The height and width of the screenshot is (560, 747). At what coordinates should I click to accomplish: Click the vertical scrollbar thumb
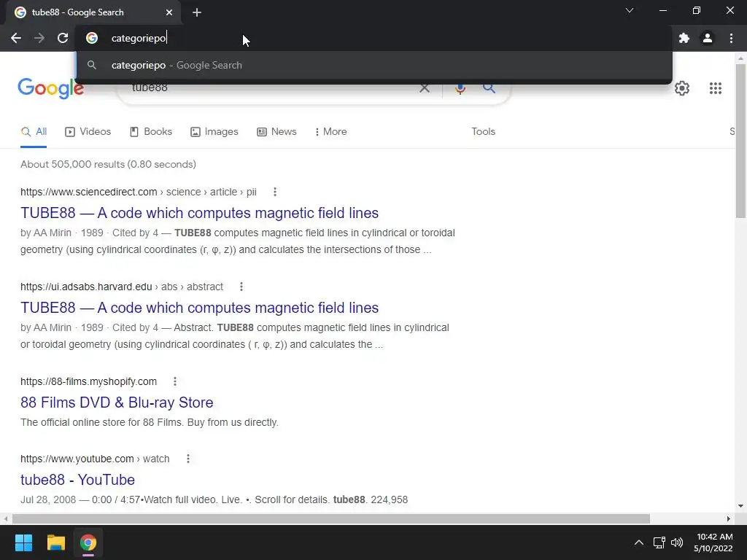tap(740, 141)
